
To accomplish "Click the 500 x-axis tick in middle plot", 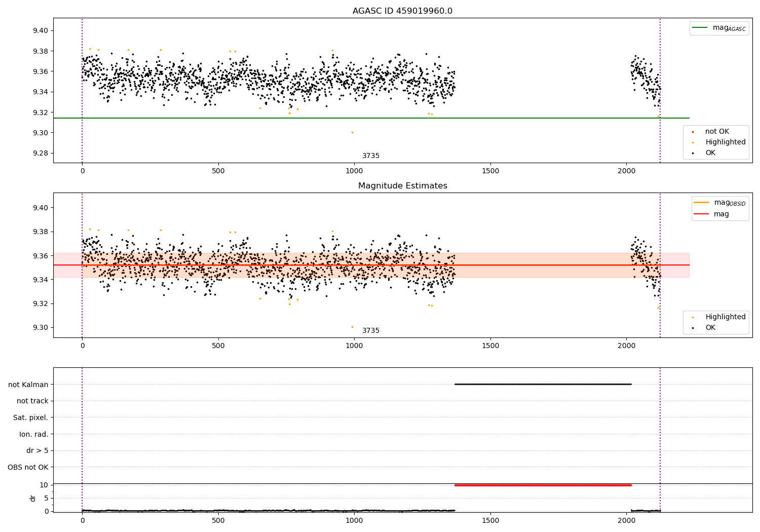I will click(218, 346).
